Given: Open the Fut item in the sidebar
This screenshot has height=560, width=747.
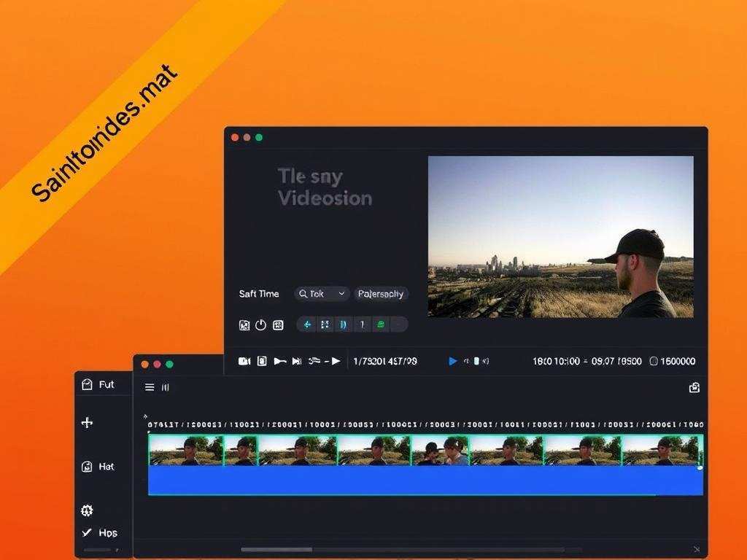Looking at the screenshot, I should [x=98, y=385].
